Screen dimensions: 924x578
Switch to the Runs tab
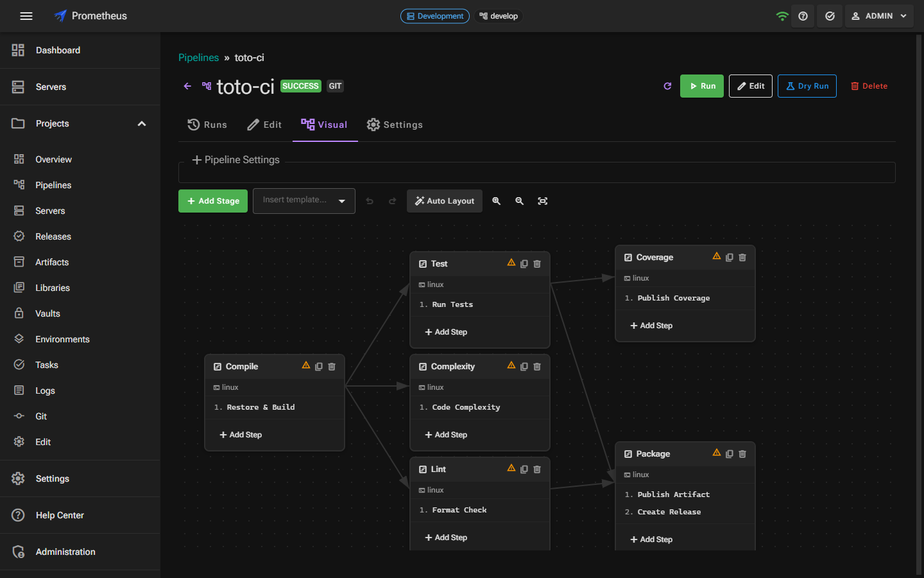pos(207,125)
